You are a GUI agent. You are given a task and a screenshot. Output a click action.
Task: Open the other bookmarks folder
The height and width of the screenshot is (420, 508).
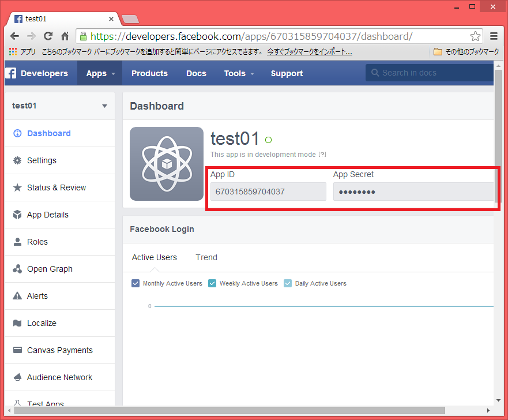(x=466, y=51)
